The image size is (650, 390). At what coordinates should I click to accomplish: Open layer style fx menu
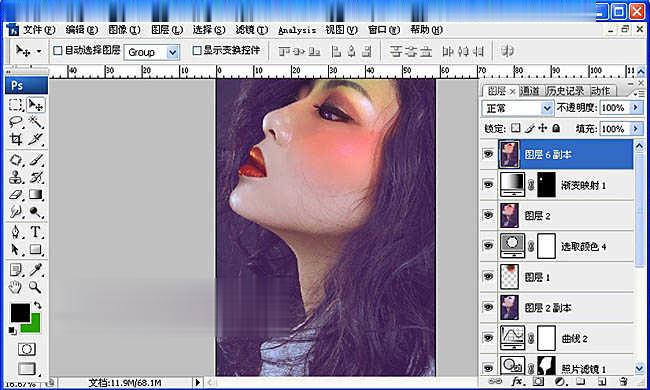517,381
